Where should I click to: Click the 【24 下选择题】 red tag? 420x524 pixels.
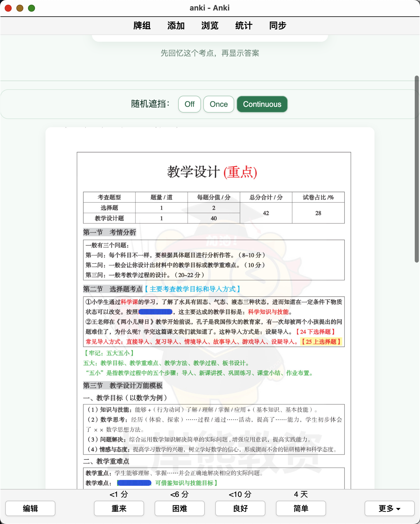(315, 332)
